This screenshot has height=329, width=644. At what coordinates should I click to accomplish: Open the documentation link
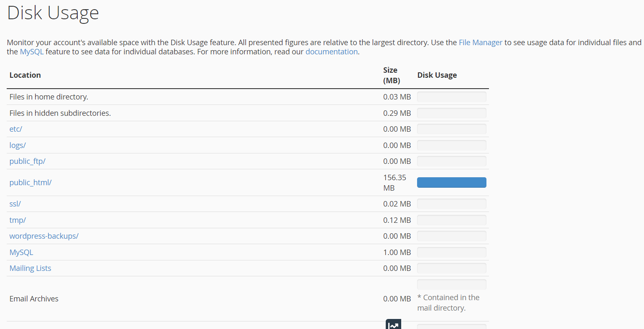331,51
